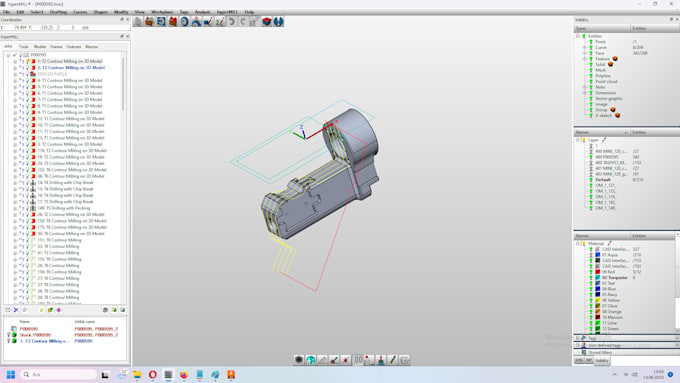Click the green '2' with pencil toolbar icon
The width and height of the screenshot is (680, 383).
(x=220, y=22)
